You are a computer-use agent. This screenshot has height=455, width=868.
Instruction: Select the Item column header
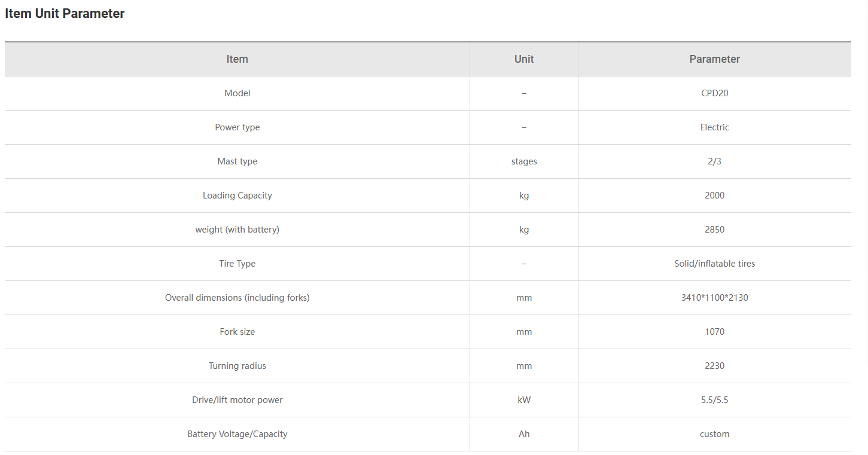coord(237,59)
